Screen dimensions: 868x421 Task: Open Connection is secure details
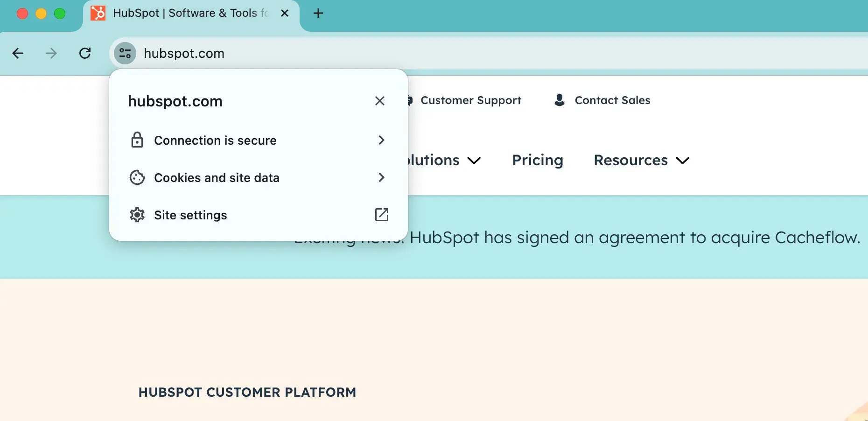[259, 140]
